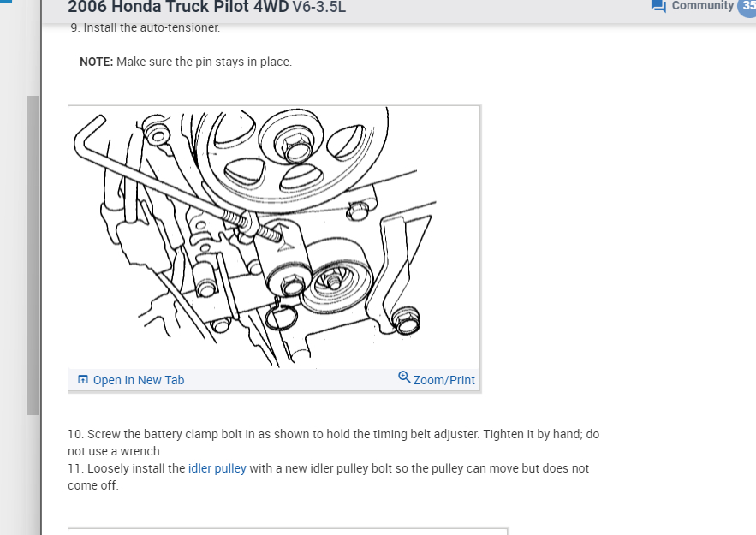Select the 35 community count badge
The height and width of the screenshot is (535, 756).
coord(747,7)
